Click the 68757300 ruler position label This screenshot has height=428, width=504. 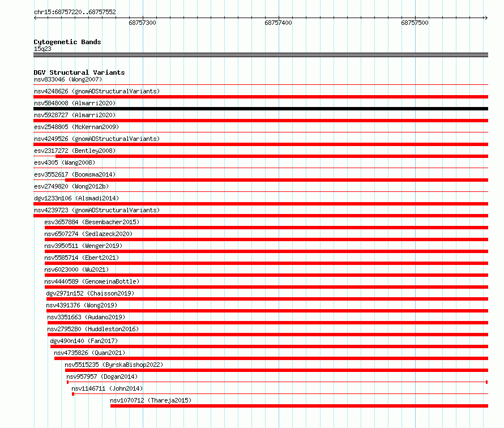[142, 23]
